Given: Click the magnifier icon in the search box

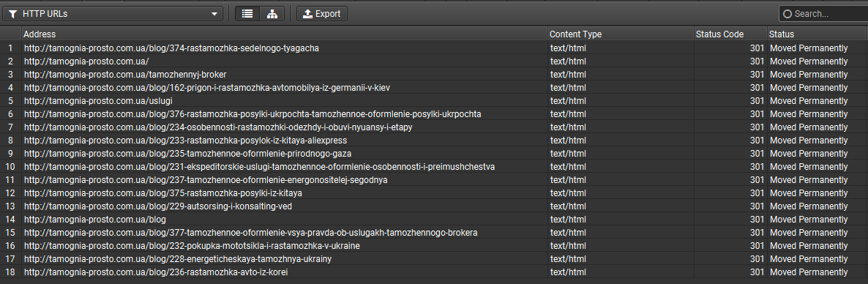Looking at the screenshot, I should tap(787, 14).
